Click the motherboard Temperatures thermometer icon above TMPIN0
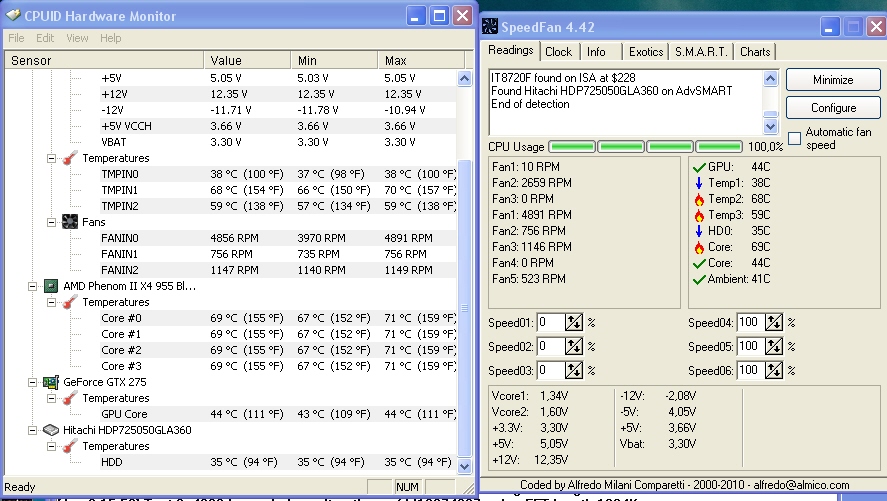Viewport: 887px width, 501px height. pos(70,158)
